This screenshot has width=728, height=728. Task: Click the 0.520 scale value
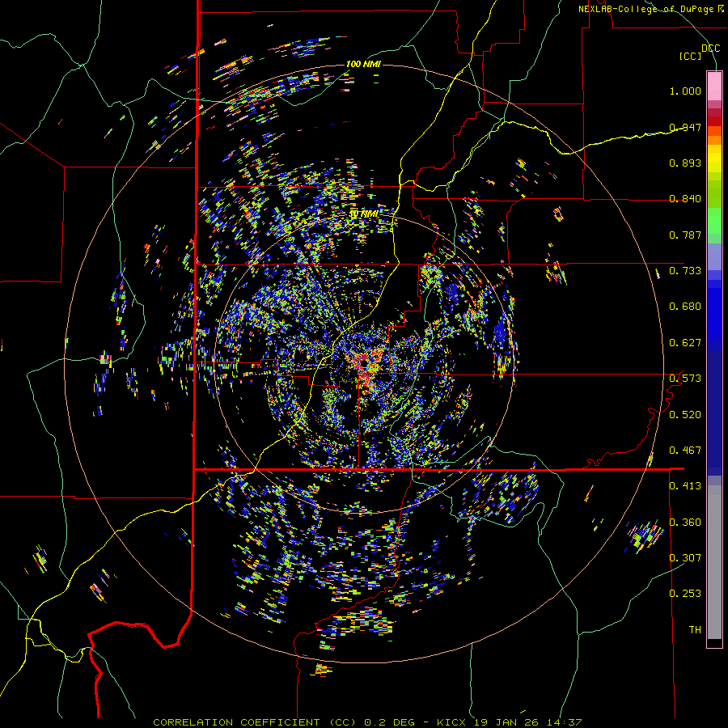point(685,415)
